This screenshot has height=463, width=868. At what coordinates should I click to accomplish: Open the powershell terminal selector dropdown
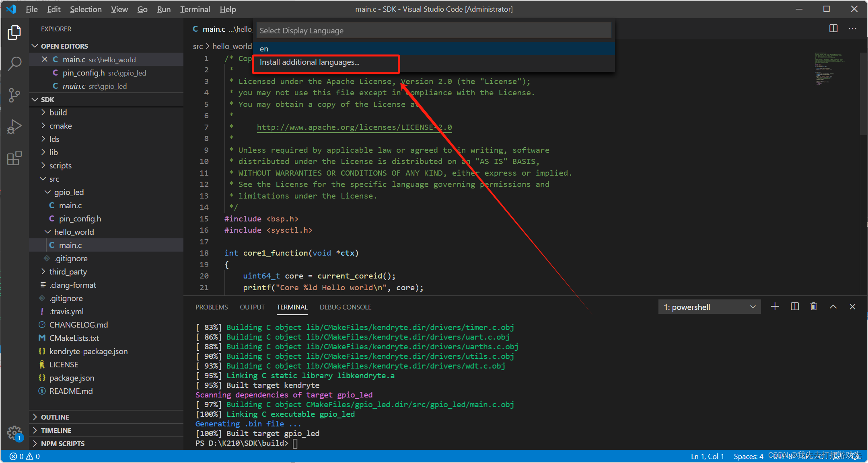click(x=709, y=307)
